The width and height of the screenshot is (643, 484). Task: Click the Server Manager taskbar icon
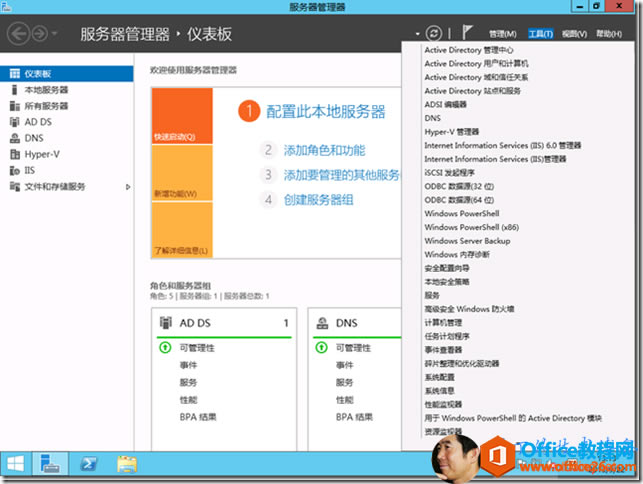(50, 464)
